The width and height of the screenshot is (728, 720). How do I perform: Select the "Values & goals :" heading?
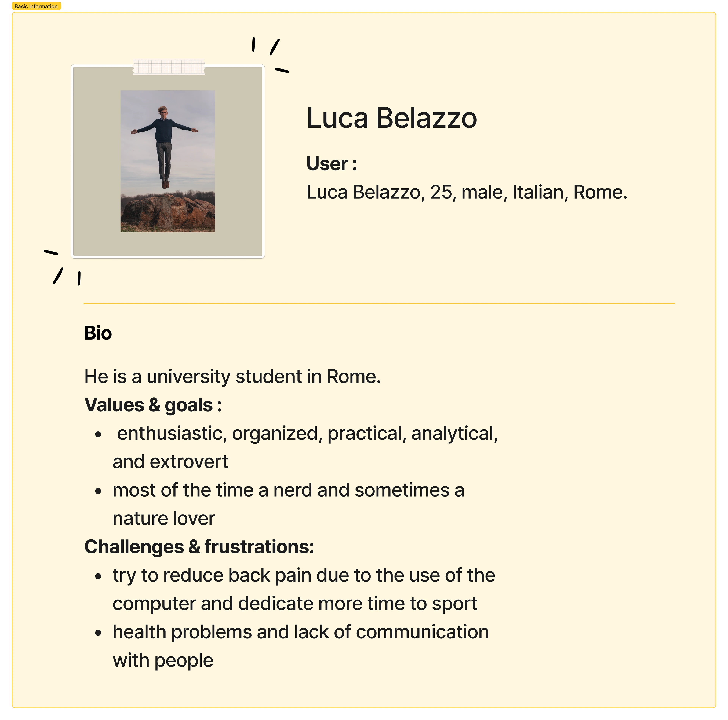[153, 405]
